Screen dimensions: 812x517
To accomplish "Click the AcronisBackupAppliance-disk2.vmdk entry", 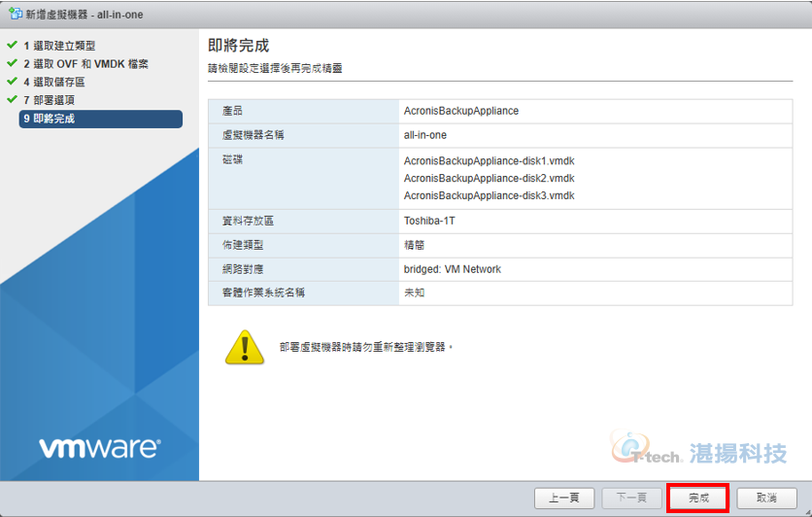I will click(x=489, y=178).
